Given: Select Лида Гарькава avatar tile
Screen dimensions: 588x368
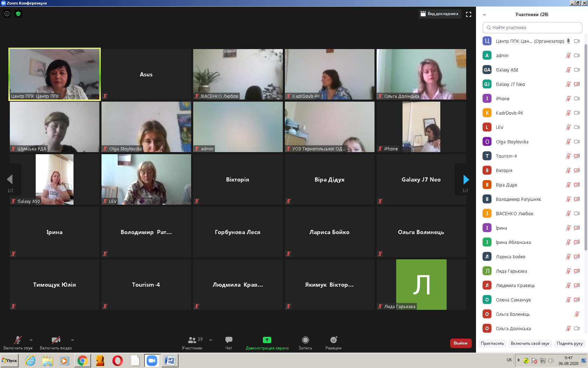Looking at the screenshot, I should click(x=421, y=285).
